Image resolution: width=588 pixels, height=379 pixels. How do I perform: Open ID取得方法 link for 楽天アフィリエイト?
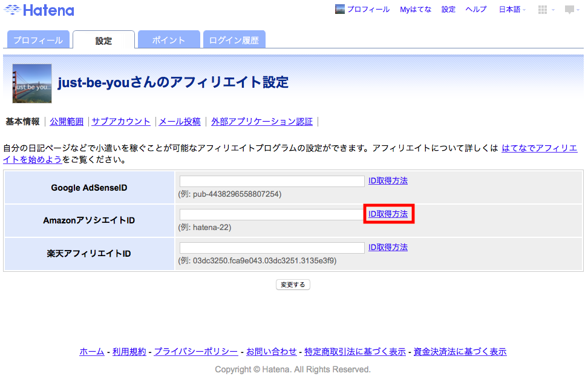click(x=388, y=247)
